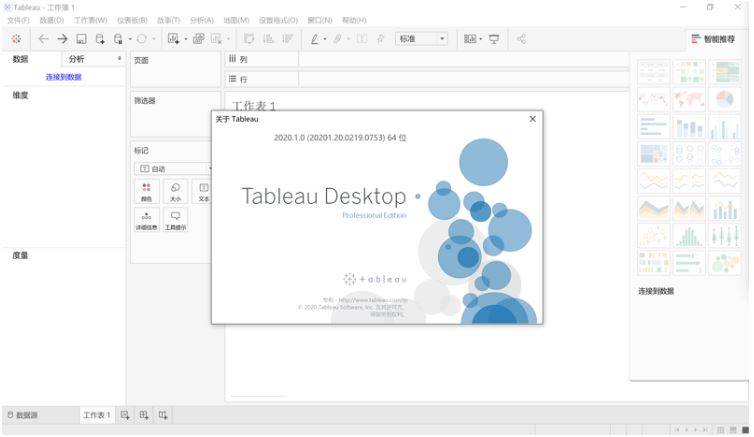Viewport: 754px width, 437px height.
Task: Click the new worksheet icon at bottom
Action: [126, 415]
